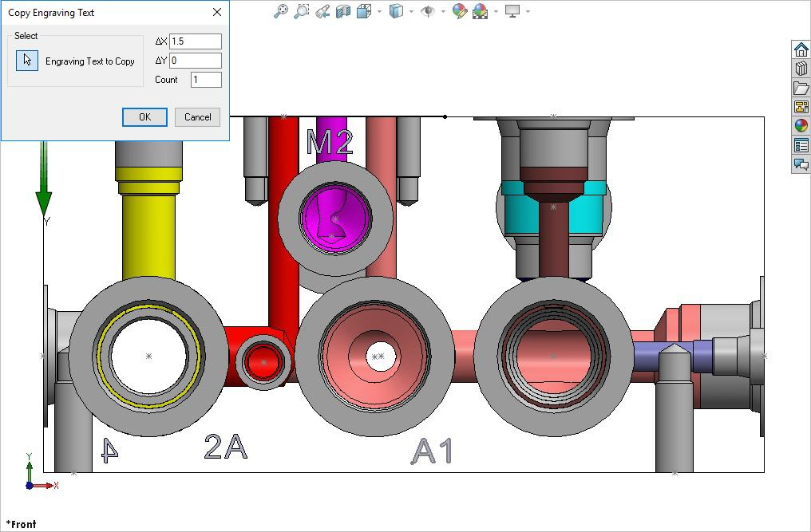Viewport: 811px width, 532px height.
Task: Open the View Orientation tool
Action: pyautogui.click(x=364, y=11)
